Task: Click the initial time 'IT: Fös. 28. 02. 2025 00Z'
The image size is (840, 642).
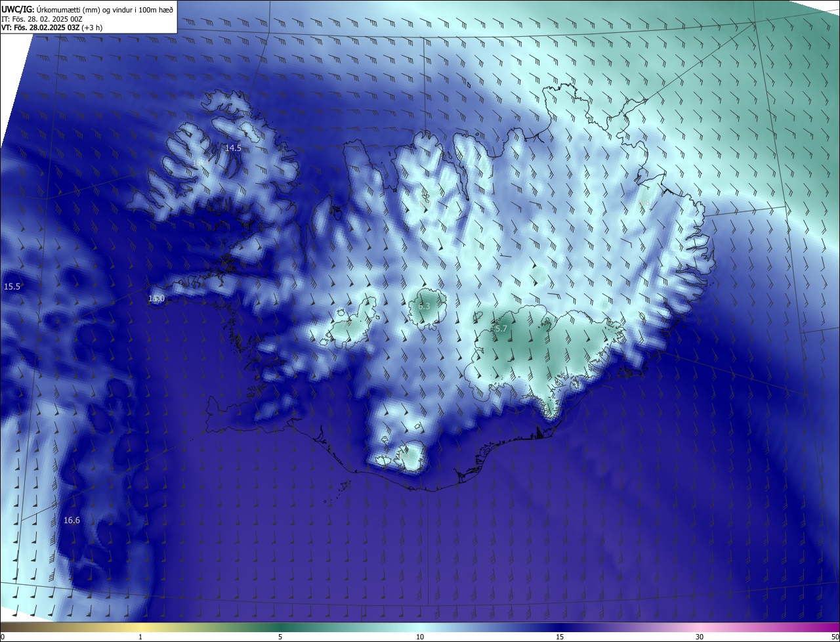Action: pyautogui.click(x=42, y=18)
